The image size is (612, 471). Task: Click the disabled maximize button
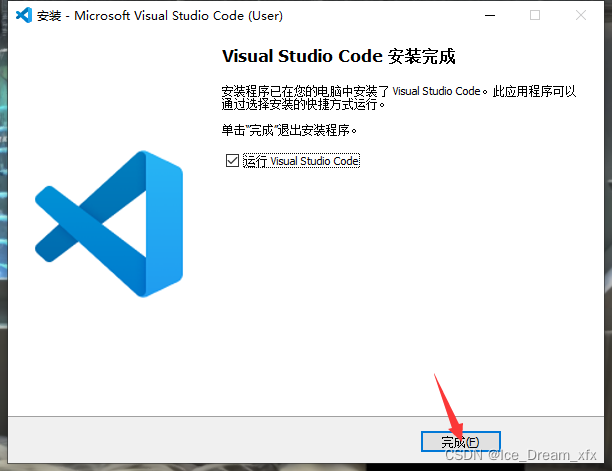(535, 16)
